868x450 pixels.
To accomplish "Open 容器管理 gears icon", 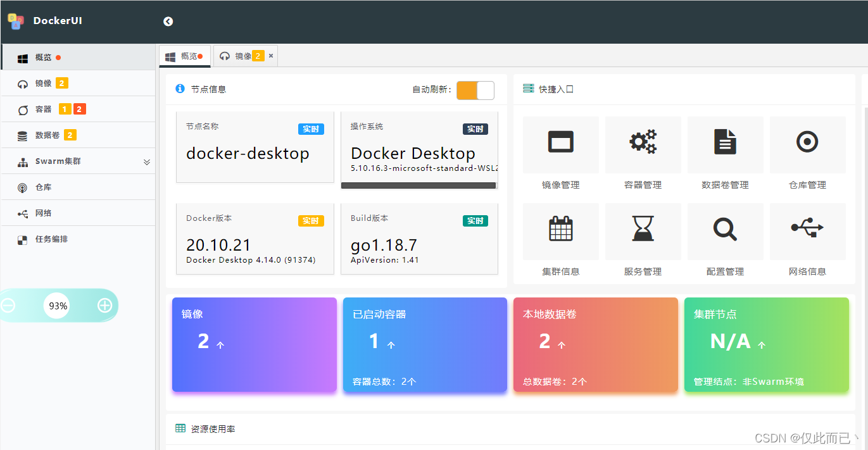I will [x=643, y=142].
